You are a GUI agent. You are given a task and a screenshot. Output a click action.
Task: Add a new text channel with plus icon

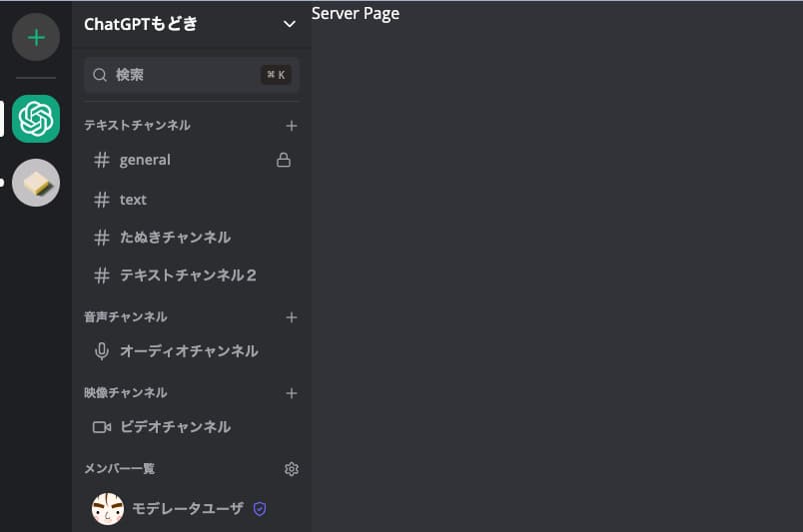coord(292,126)
